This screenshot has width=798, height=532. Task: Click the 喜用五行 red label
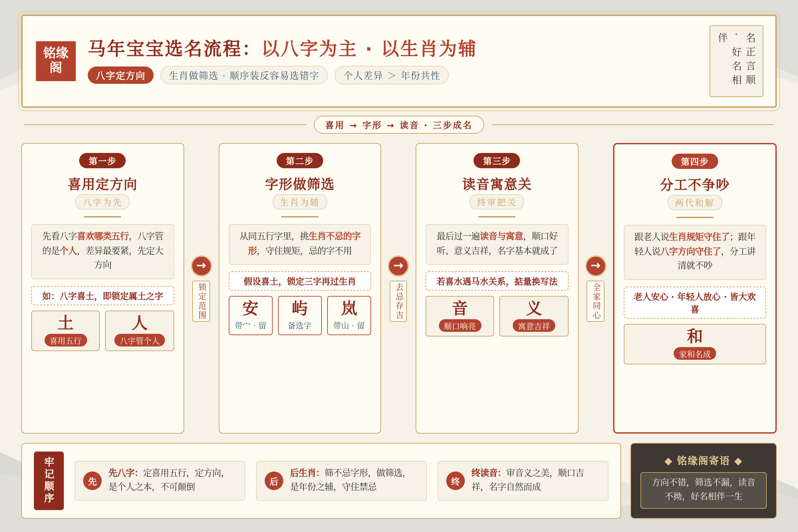66,340
